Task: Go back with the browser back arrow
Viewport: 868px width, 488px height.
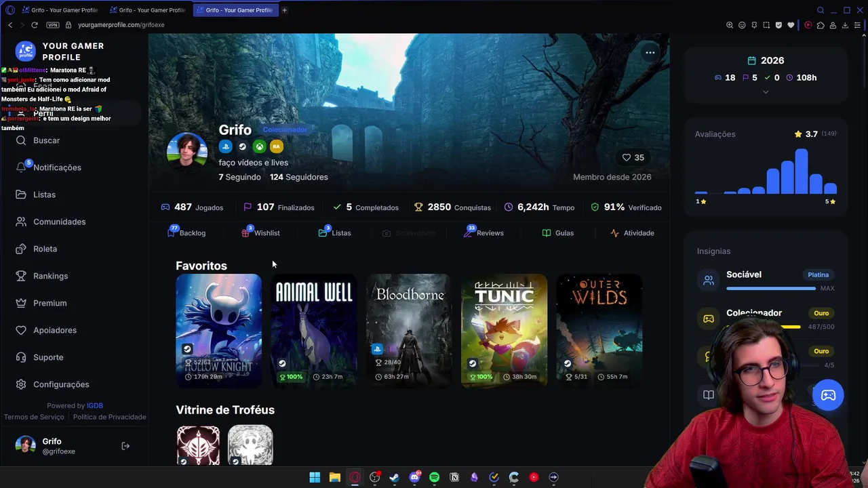Action: [10, 25]
